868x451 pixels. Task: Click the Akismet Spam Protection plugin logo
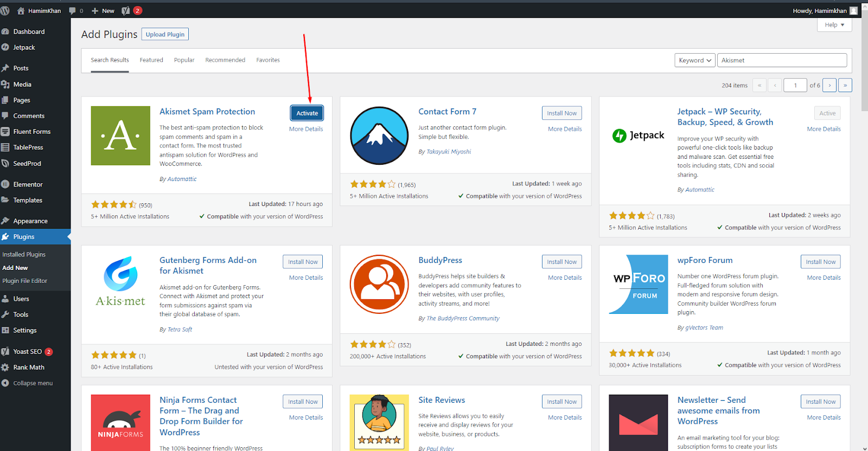click(x=120, y=136)
